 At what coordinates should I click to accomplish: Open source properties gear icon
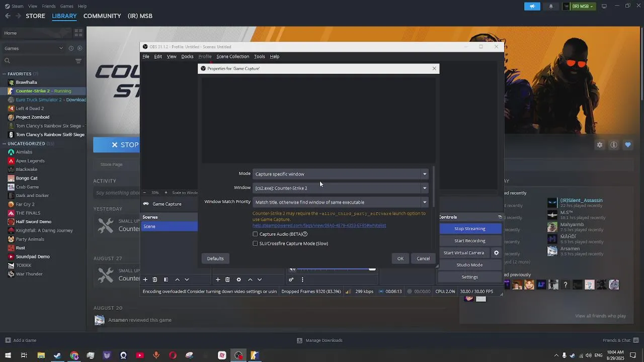click(239, 280)
